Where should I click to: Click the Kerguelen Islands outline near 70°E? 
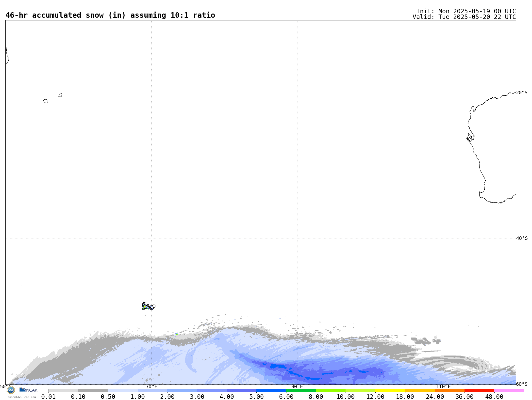click(x=149, y=306)
